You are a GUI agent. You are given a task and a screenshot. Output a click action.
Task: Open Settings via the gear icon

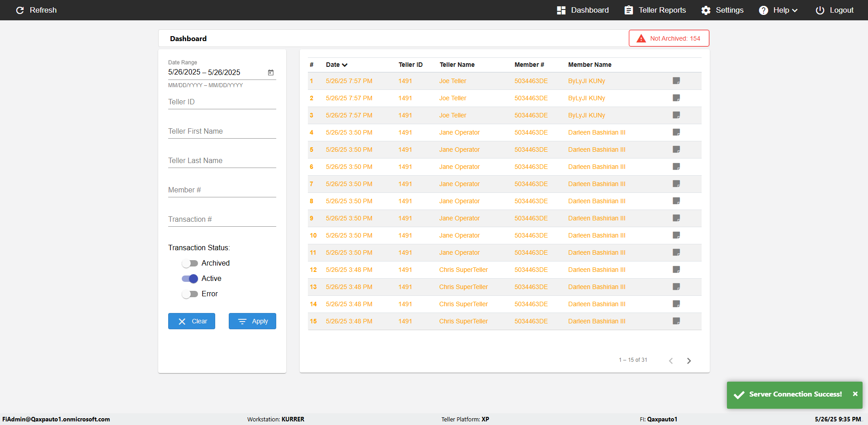coord(706,10)
